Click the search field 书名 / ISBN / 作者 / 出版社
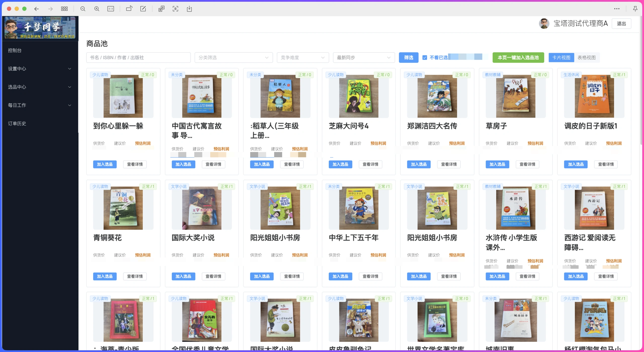The image size is (644, 352). (138, 58)
